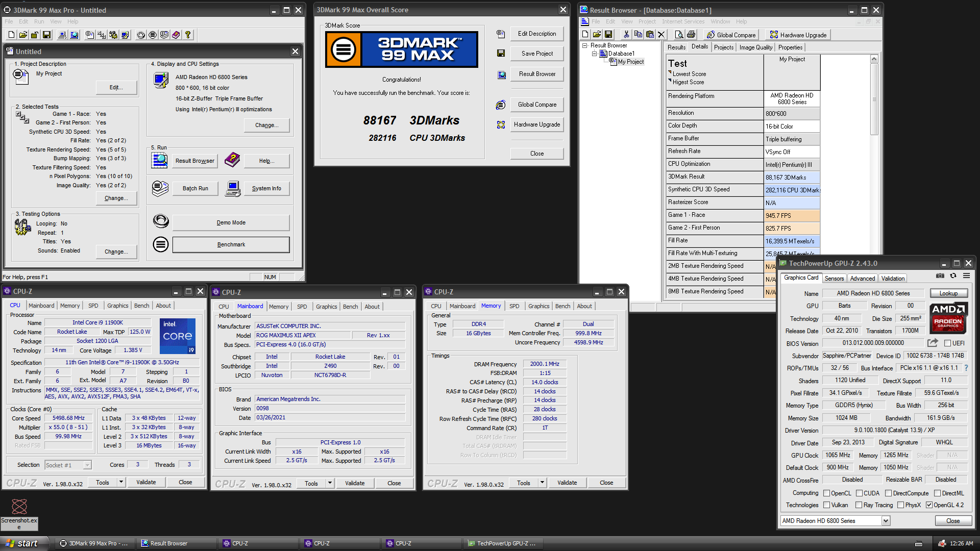Screen dimensions: 980x551
Task: Click Save floppy icon in 3DMark toolbar
Action: [46, 35]
